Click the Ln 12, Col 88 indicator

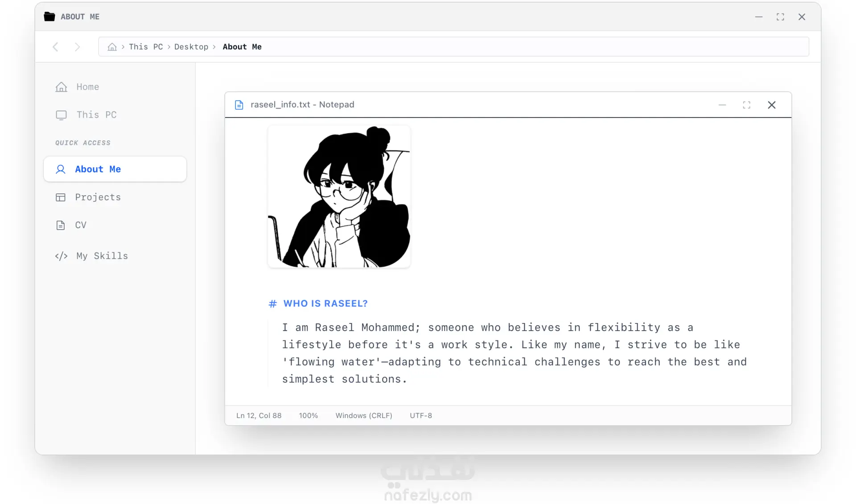(x=259, y=415)
